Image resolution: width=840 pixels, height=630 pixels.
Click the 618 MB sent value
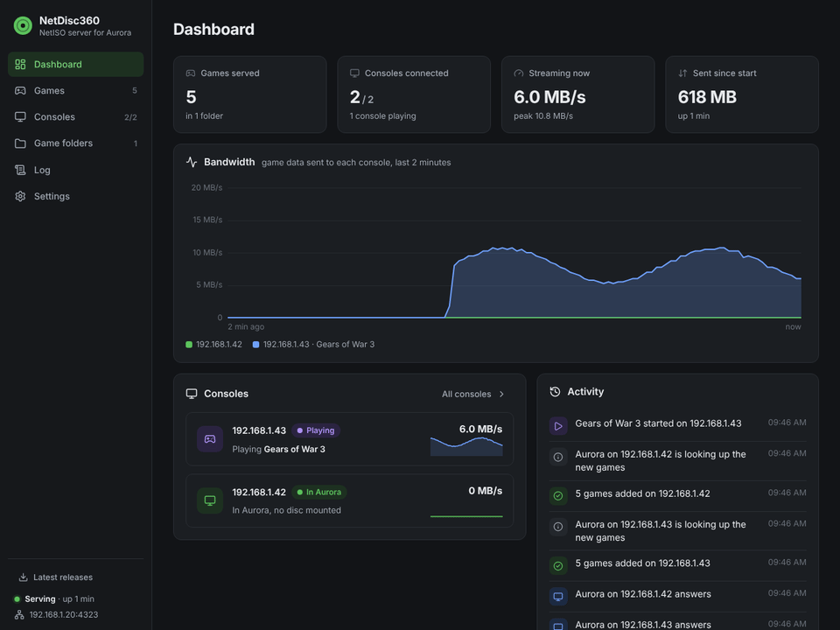coord(707,97)
